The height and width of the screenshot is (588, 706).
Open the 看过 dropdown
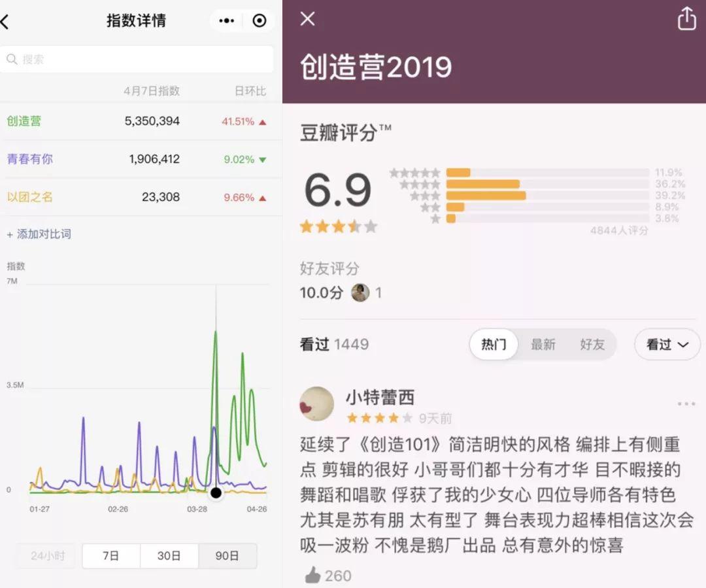(x=667, y=344)
